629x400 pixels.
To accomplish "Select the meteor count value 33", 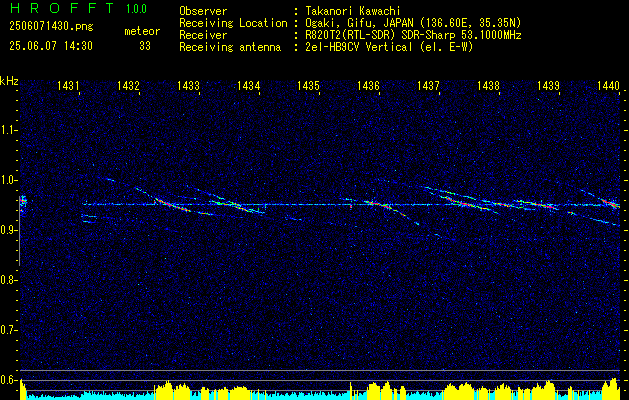I will [x=145, y=46].
